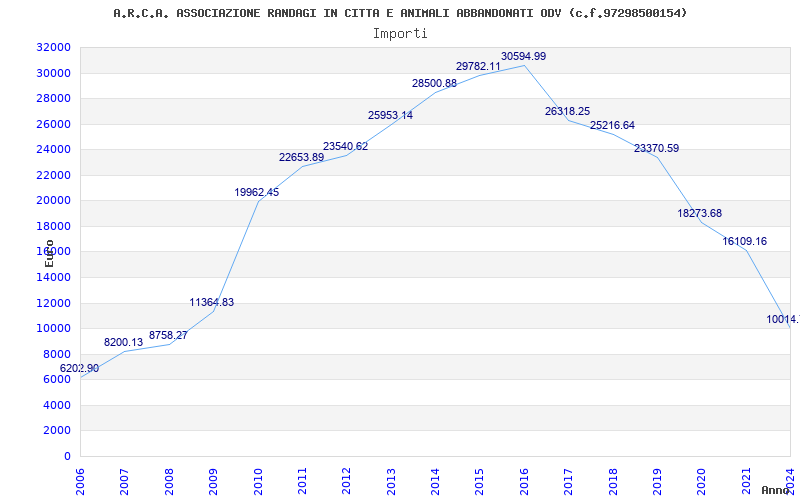
Task: Click the 2015 x-axis year label
Action: [x=480, y=482]
